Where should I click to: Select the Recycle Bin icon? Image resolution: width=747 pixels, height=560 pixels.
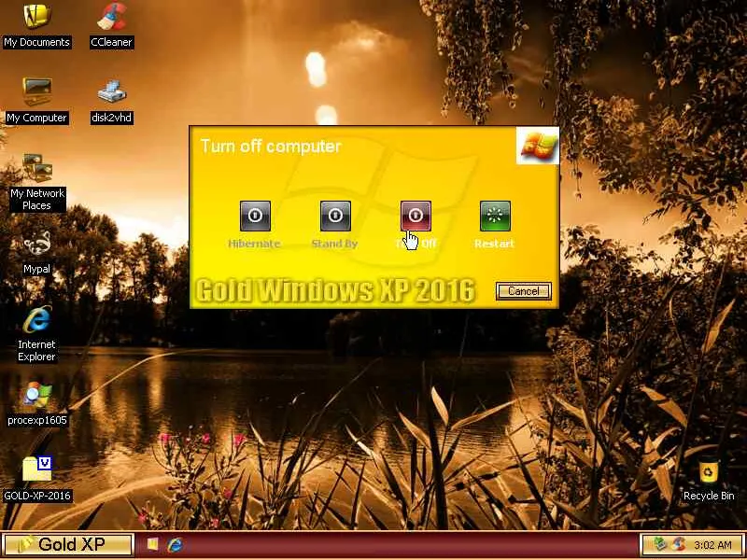(709, 470)
